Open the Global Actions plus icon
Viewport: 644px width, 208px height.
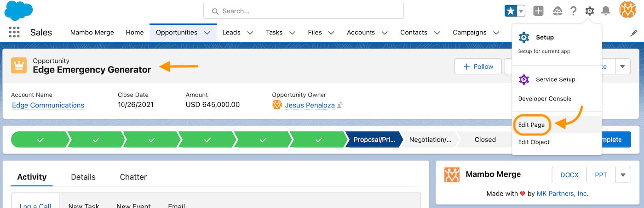coord(538,11)
